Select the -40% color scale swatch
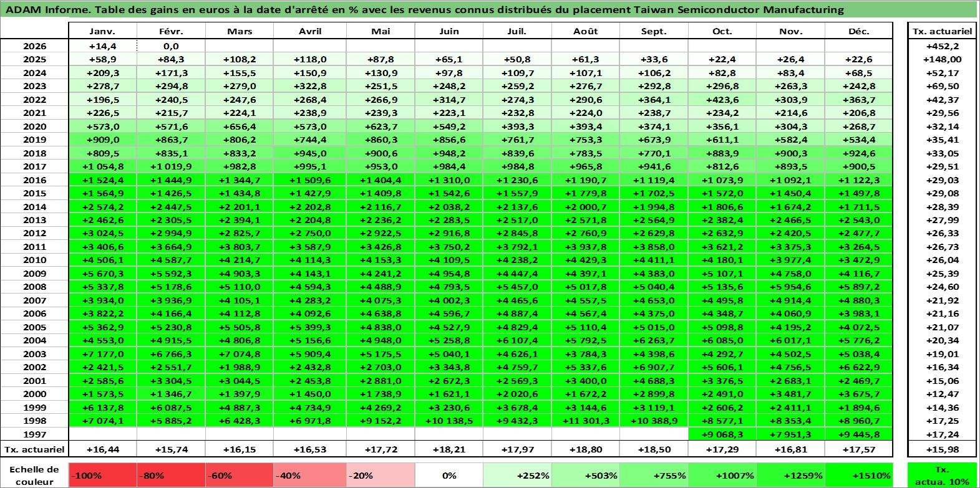Image resolution: width=980 pixels, height=488 pixels. click(x=310, y=475)
